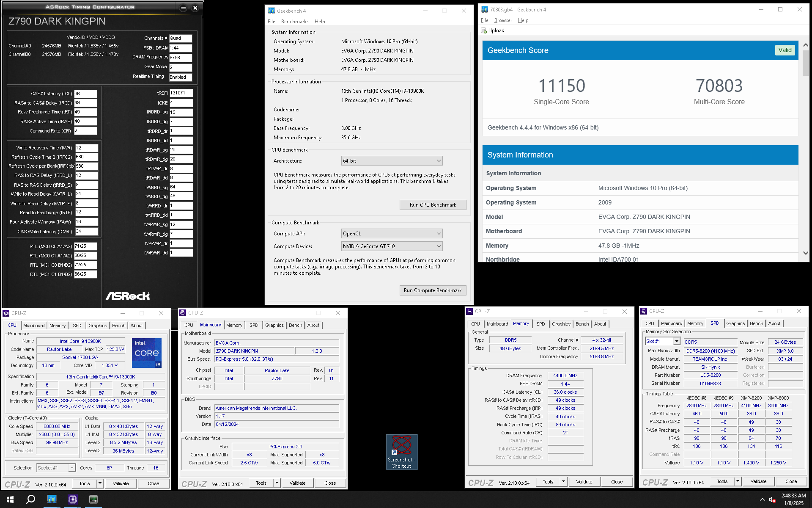The height and width of the screenshot is (508, 812).
Task: Open Help menu in the 70803.gb4 window
Action: 523,20
